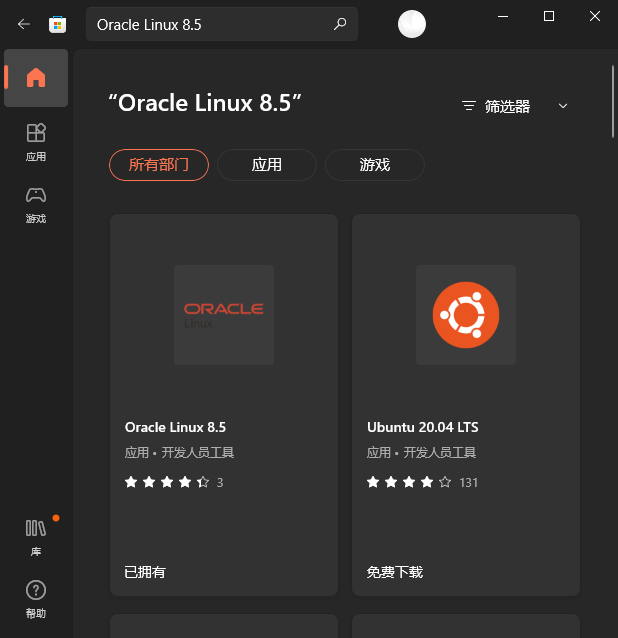Select the 所有部门 filter tab
This screenshot has height=638, width=618.
point(159,165)
